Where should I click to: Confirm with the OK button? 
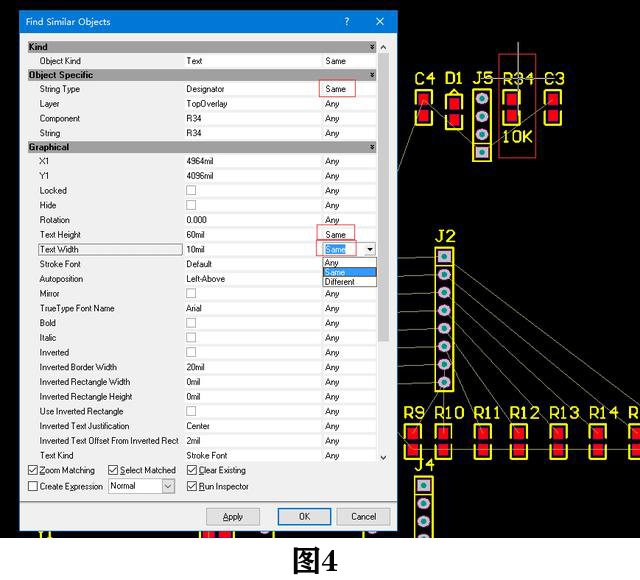coord(304,517)
